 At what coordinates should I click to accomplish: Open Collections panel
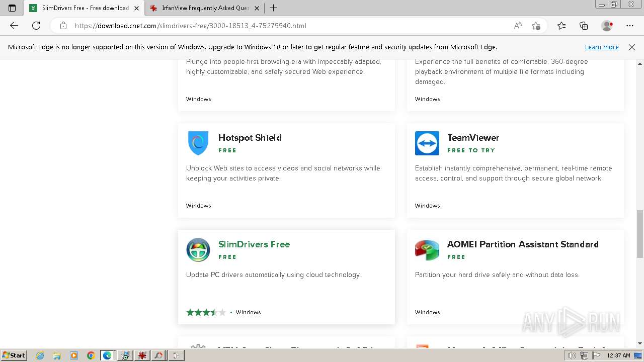[x=584, y=26]
